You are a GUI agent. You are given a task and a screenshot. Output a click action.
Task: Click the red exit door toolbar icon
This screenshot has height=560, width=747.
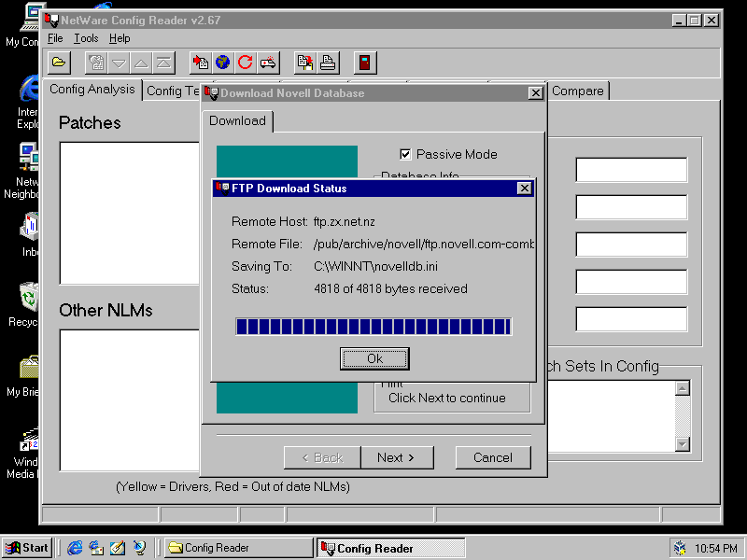coord(365,63)
